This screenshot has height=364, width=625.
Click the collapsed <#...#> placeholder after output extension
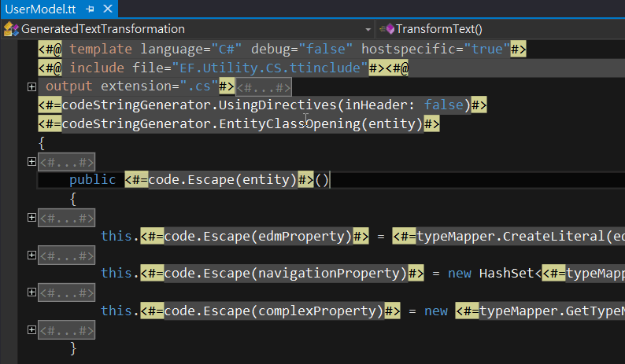pos(264,86)
